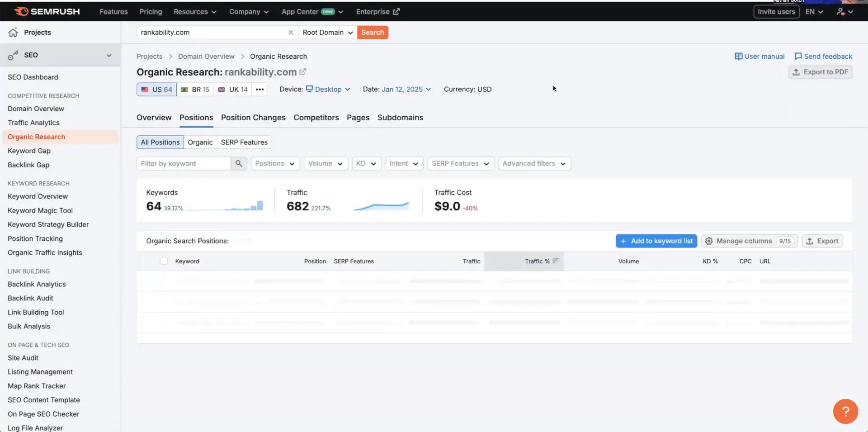Switch to the Position Changes tab

click(253, 117)
